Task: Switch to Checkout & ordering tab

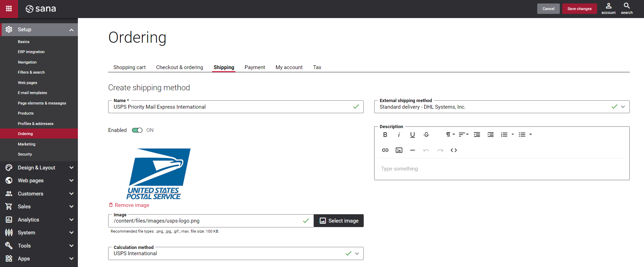Action: pyautogui.click(x=179, y=67)
